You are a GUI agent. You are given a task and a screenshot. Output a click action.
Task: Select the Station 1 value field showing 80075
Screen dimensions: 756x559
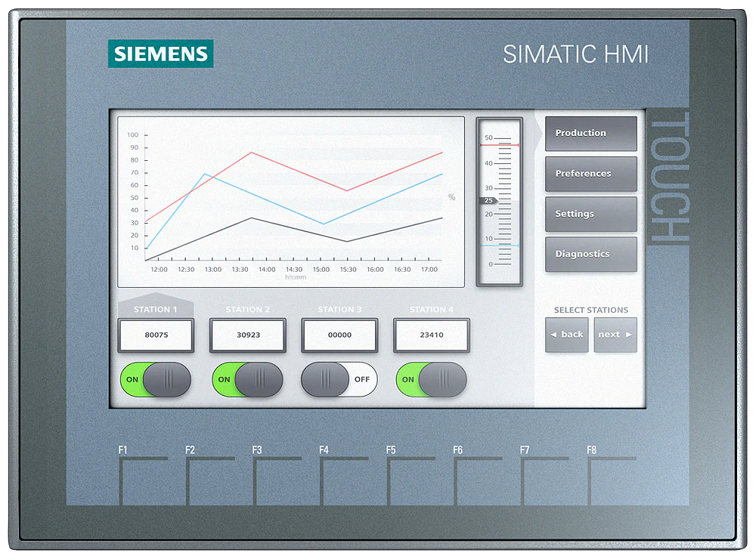[x=156, y=335]
